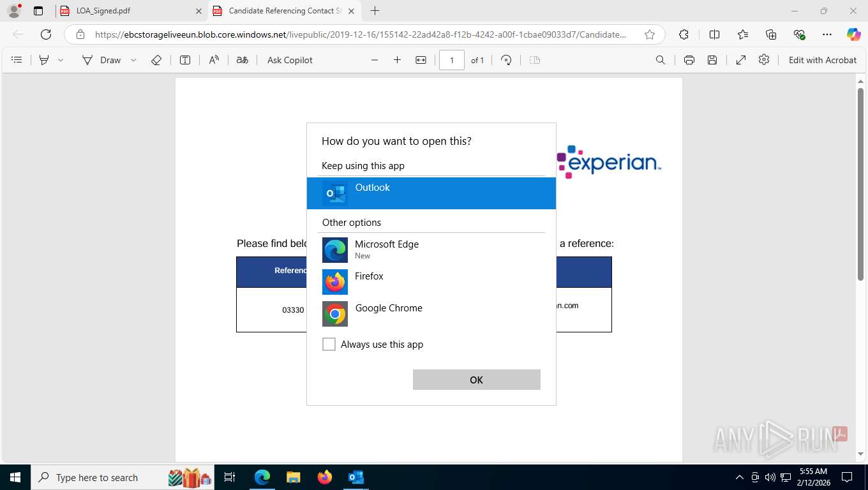
Task: Open File Explorer from taskbar
Action: coord(293,477)
